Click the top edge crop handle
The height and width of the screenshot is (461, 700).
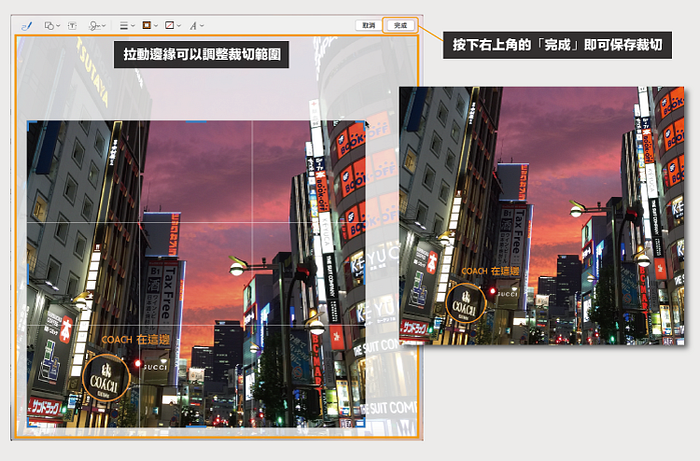pyautogui.click(x=196, y=121)
